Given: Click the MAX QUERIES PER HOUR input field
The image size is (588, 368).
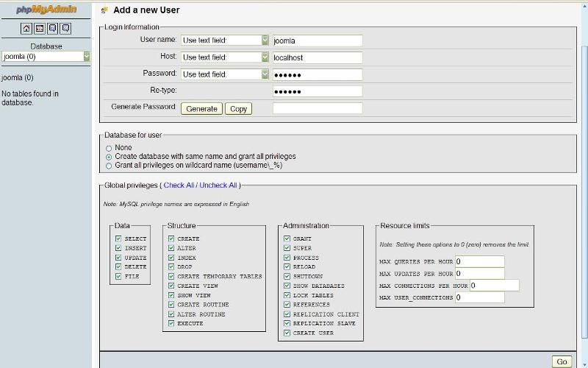Looking at the screenshot, I should [479, 261].
